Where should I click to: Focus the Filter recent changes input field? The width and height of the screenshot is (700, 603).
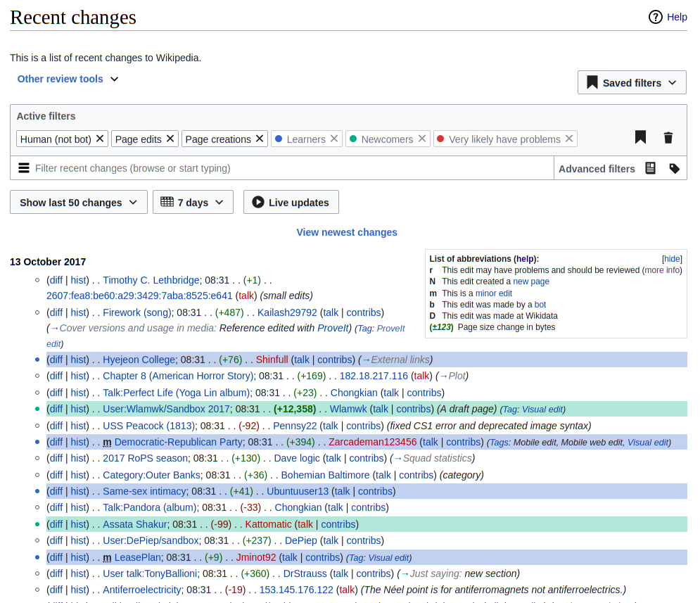pos(281,168)
